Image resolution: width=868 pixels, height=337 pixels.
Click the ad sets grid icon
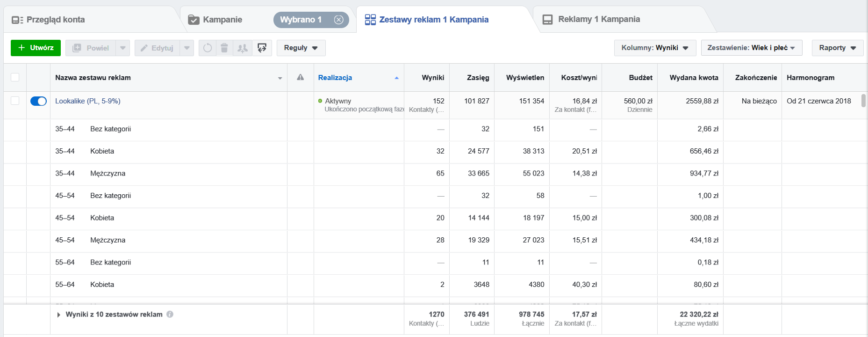[370, 20]
